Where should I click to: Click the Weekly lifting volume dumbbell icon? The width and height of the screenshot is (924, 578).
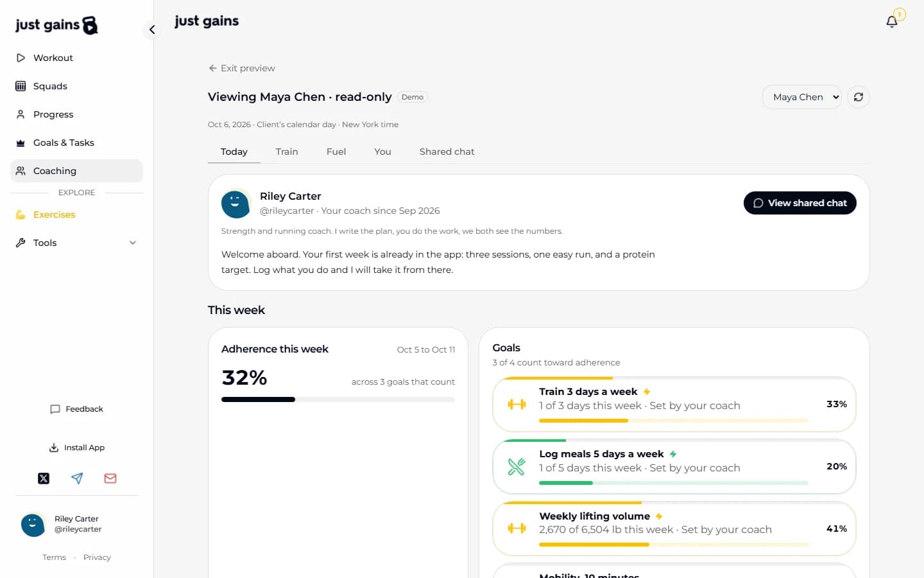(517, 529)
